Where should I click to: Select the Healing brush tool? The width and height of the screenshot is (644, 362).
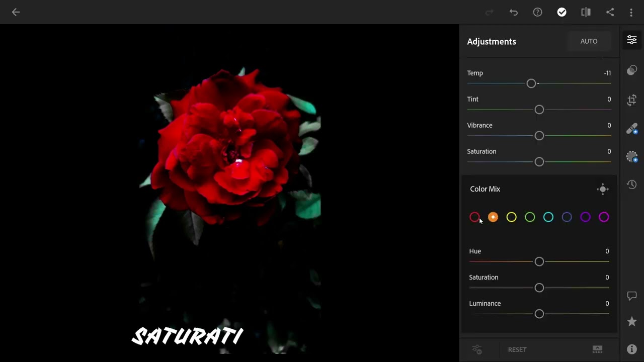coord(632,129)
